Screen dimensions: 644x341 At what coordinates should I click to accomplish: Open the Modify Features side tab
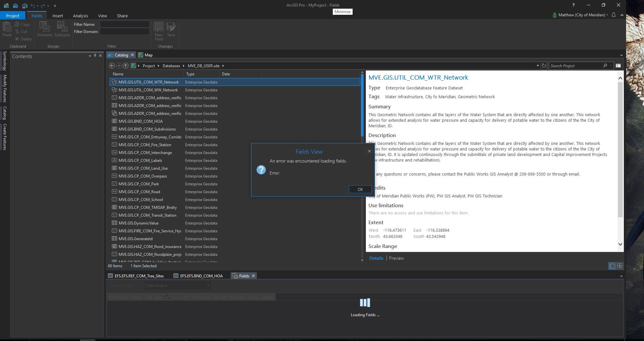pos(5,88)
